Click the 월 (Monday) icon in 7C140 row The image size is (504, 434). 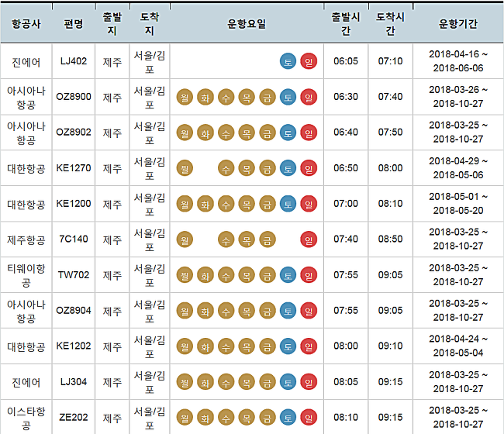[185, 239]
